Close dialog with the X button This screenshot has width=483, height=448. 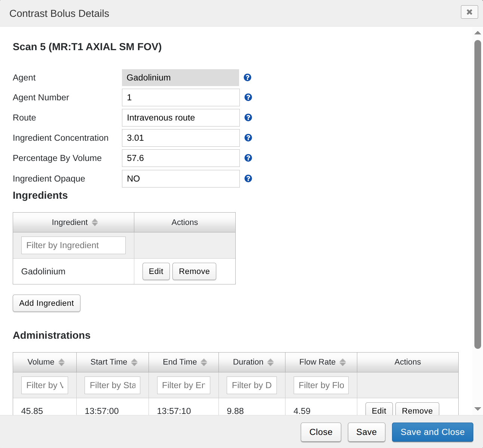point(469,12)
